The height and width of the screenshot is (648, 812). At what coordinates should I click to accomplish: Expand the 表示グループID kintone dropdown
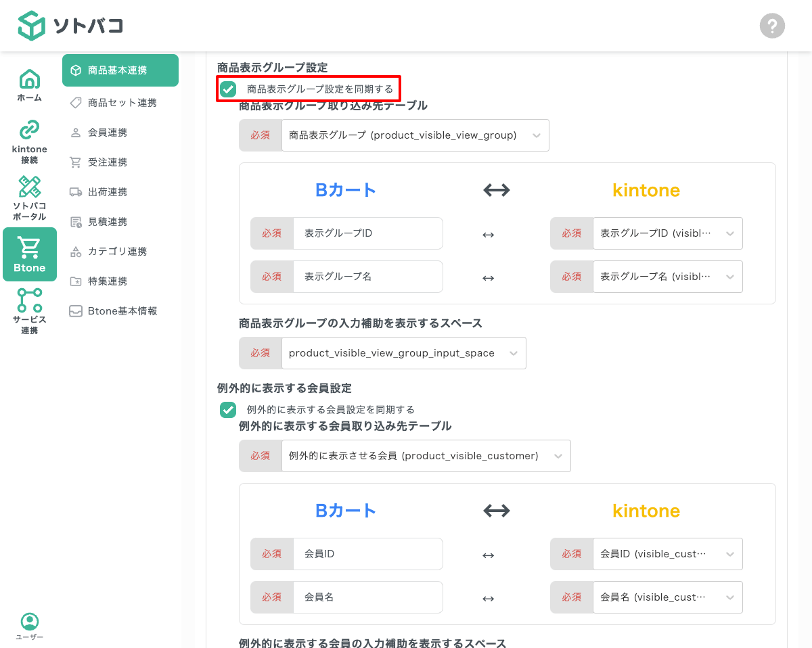(x=668, y=233)
